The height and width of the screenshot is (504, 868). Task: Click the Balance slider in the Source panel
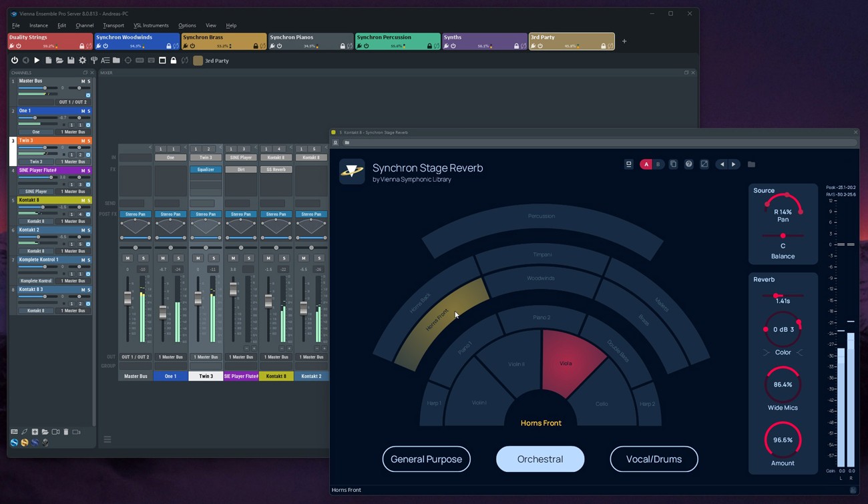point(783,236)
